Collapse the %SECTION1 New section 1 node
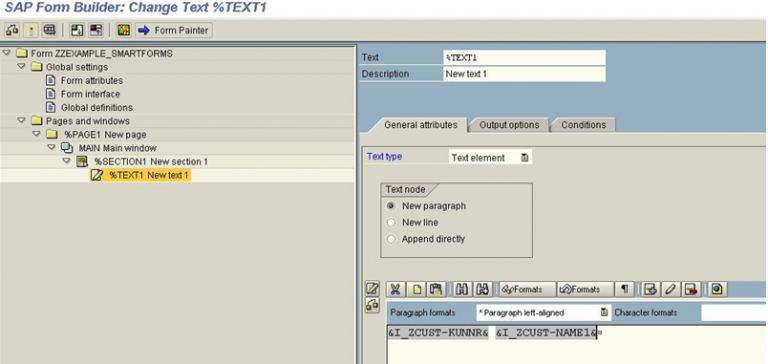Image resolution: width=768 pixels, height=364 pixels. pyautogui.click(x=67, y=161)
